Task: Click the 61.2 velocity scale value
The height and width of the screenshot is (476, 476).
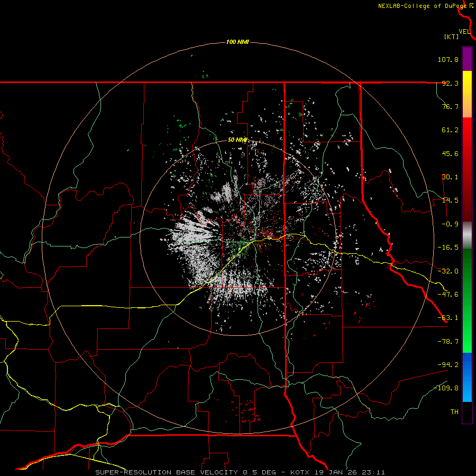Action: 450,130
